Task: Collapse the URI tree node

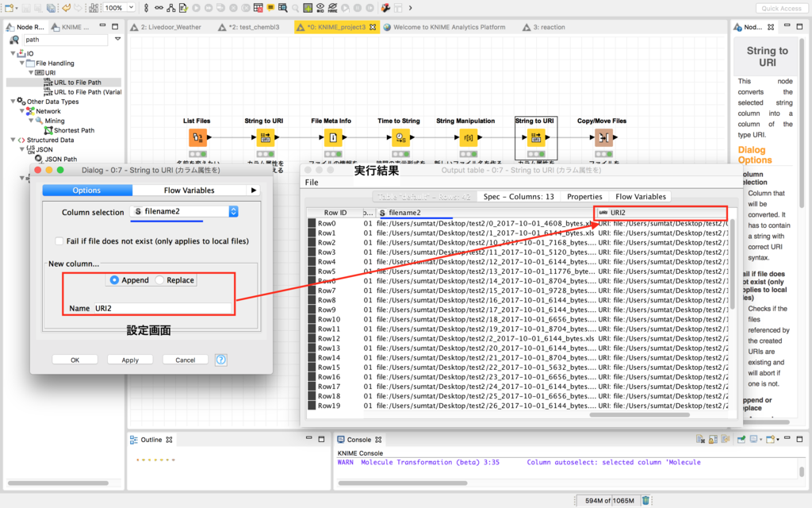Action: point(31,72)
